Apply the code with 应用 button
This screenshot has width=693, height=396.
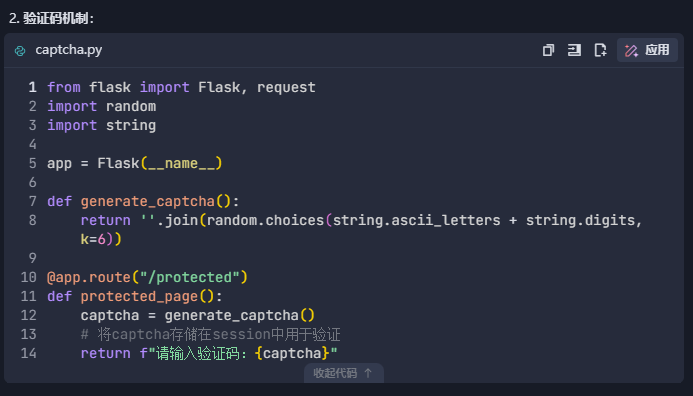[647, 50]
